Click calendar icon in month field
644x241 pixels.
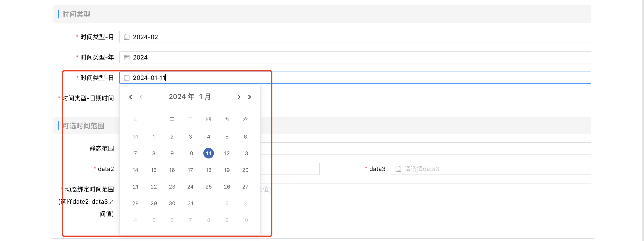[127, 37]
